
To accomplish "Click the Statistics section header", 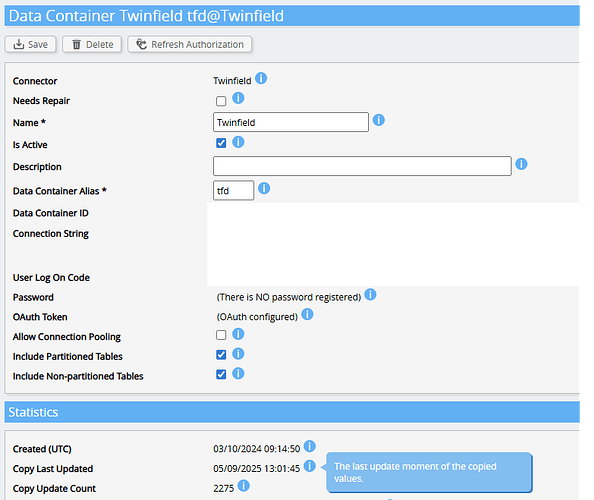I will [x=292, y=412].
